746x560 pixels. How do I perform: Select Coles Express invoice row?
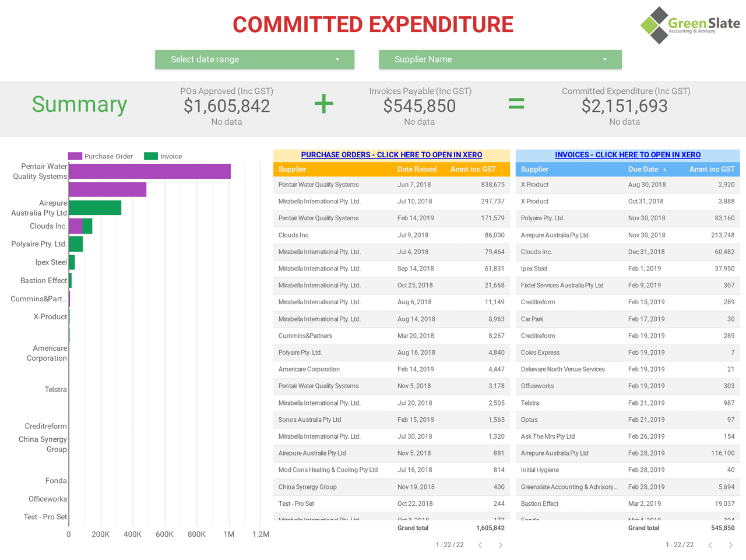pos(628,353)
